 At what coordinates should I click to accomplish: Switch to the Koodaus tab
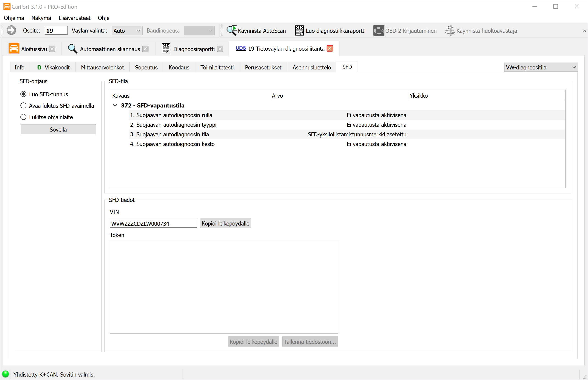(179, 67)
